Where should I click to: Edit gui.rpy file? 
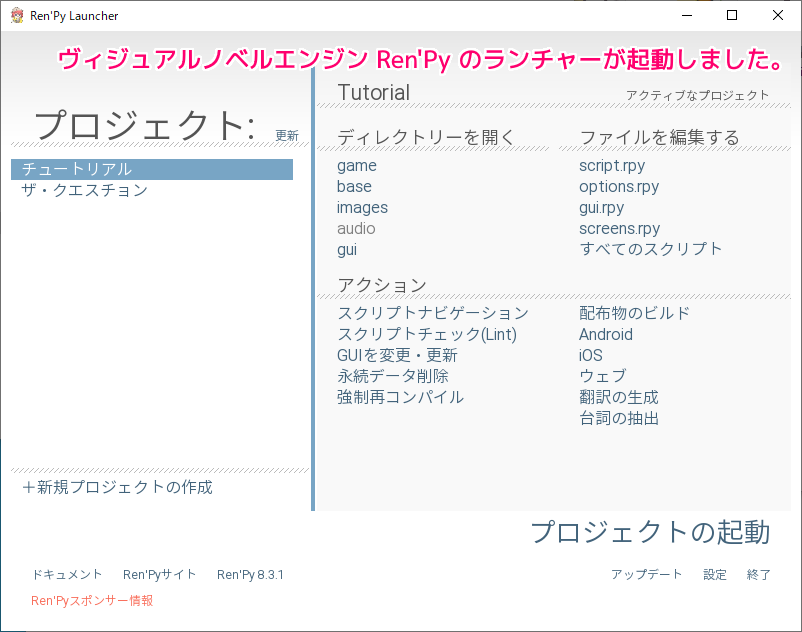pos(602,208)
